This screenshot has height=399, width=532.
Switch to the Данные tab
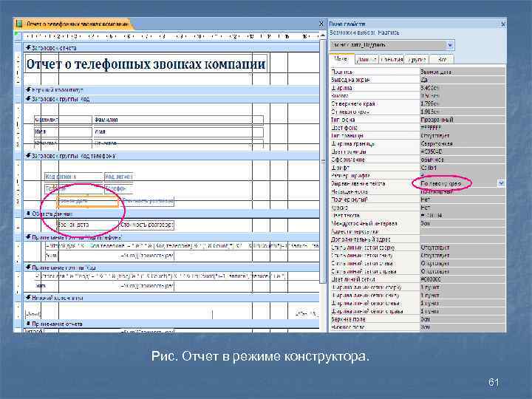click(366, 60)
